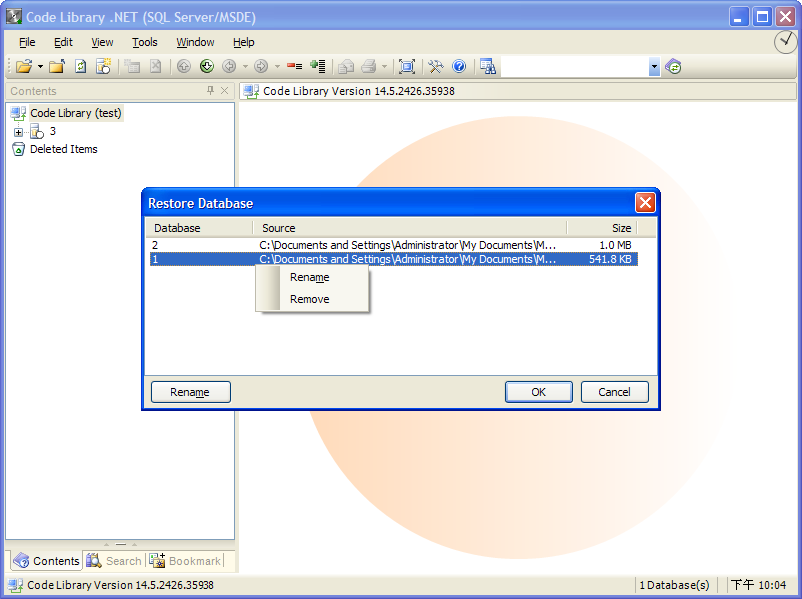The image size is (802, 599).
Task: Click the folder with upward arrow icon
Action: (x=57, y=66)
